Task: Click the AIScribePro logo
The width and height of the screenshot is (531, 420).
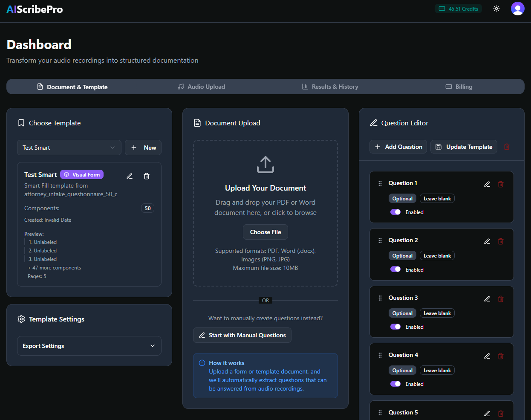Action: click(35, 9)
